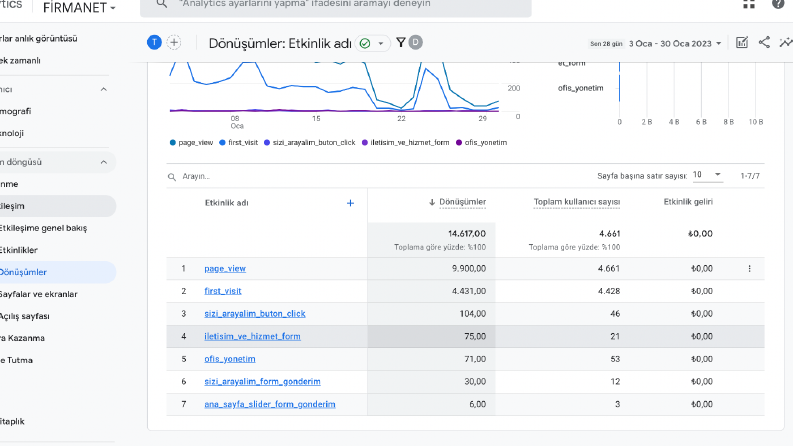
Task: Open the Elde Tutma sidebar item
Action: tap(17, 361)
